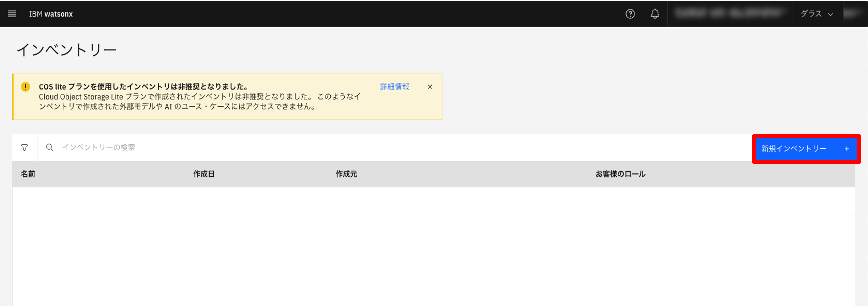Open the blurred account switcher in header

point(729,13)
